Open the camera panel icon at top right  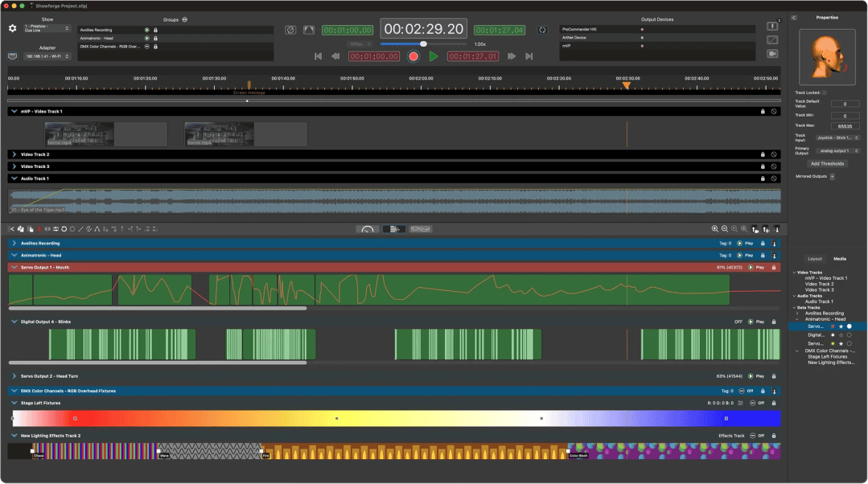click(772, 54)
